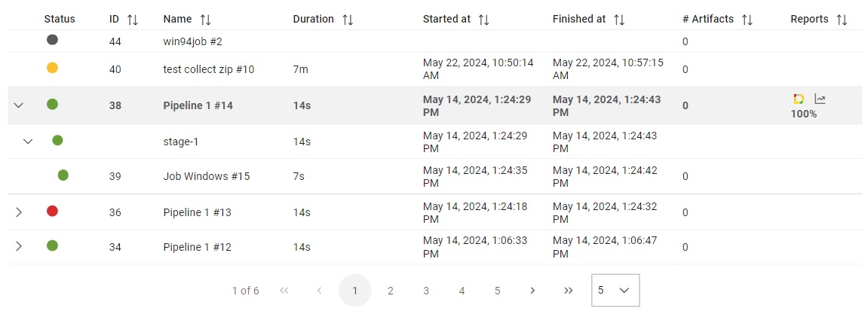Click the red status dot of Pipeline 1 #13
The height and width of the screenshot is (314, 868).
52,211
